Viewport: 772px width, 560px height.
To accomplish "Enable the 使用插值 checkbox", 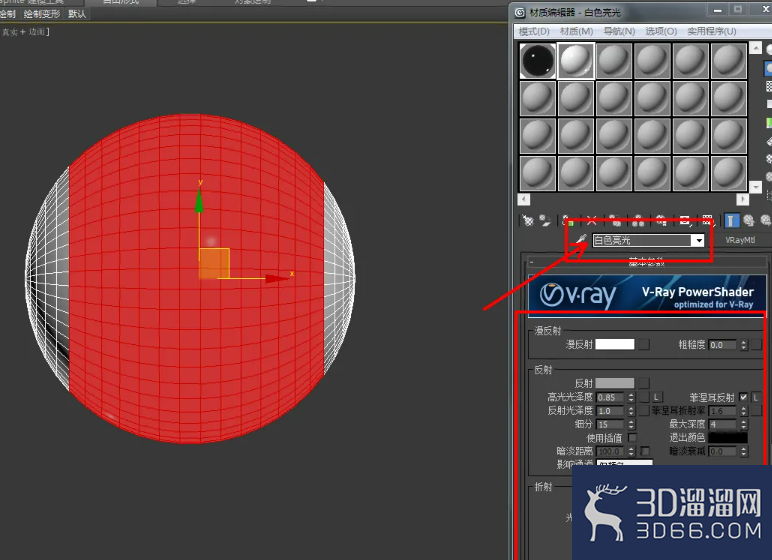I will pyautogui.click(x=632, y=437).
